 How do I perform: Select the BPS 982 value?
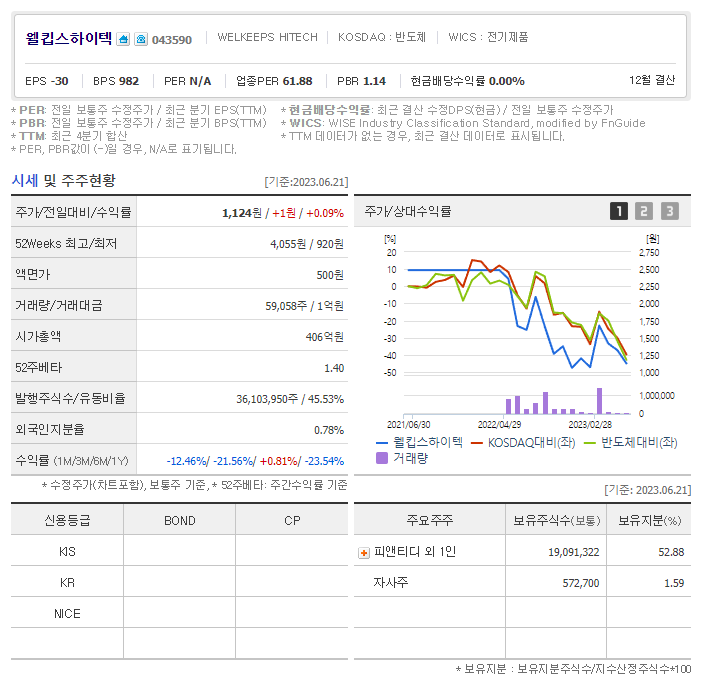click(x=116, y=81)
